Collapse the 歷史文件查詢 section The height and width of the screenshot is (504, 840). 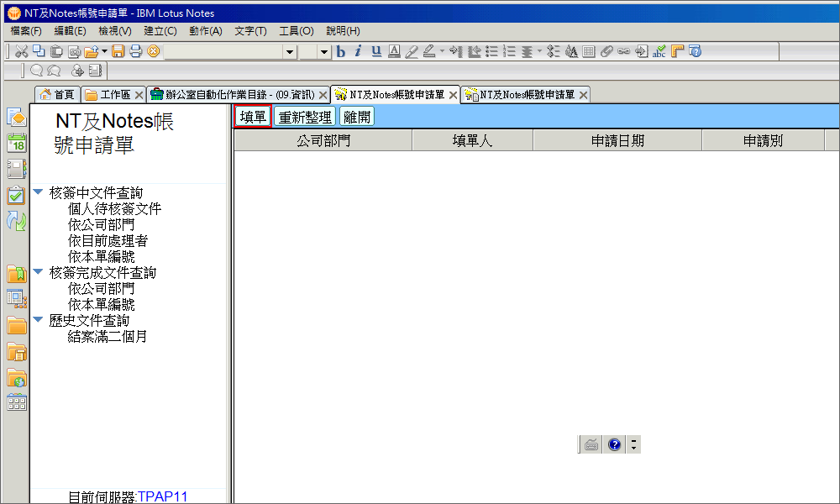pyautogui.click(x=38, y=319)
